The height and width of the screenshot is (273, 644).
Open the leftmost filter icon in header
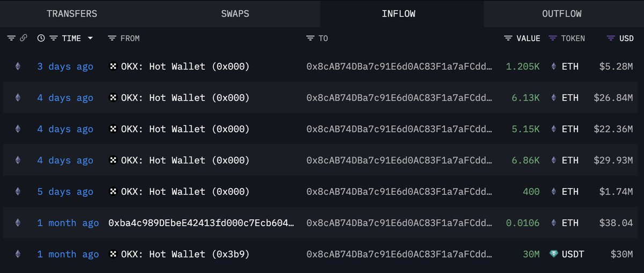(12, 38)
